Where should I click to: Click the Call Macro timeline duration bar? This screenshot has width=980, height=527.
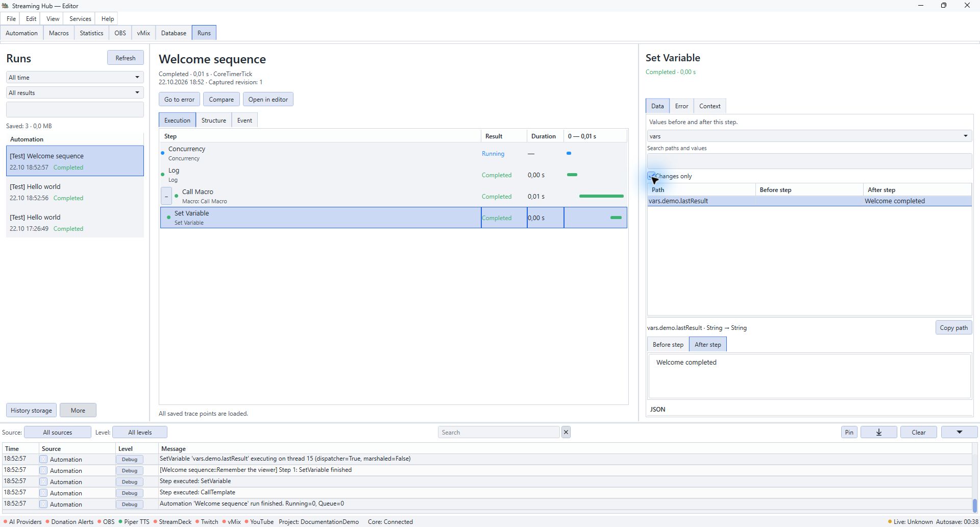click(601, 196)
